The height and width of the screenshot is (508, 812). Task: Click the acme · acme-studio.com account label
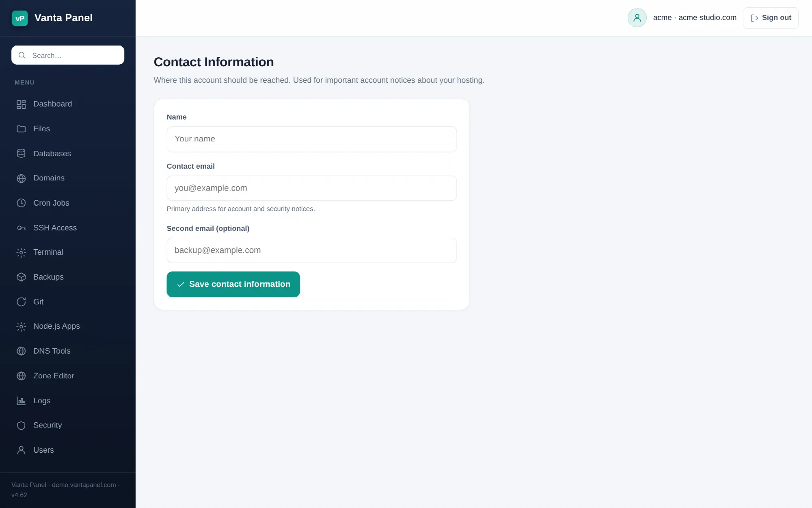(x=694, y=17)
